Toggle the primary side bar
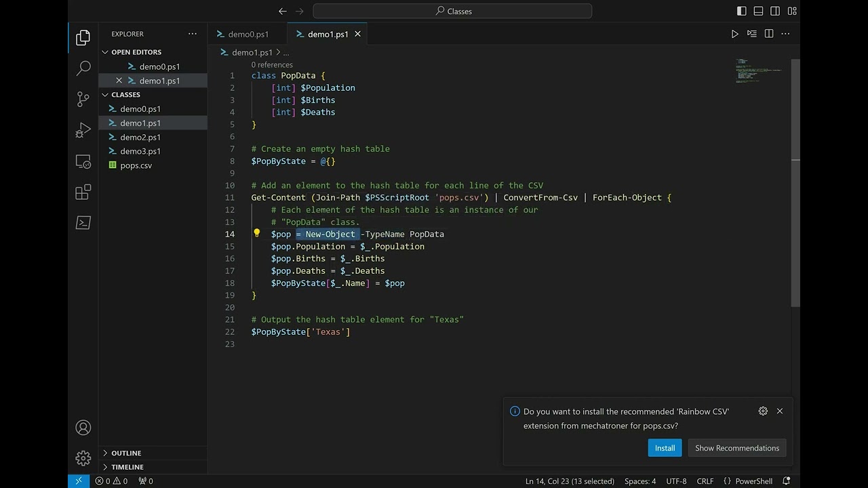The image size is (868, 488). coord(741,11)
